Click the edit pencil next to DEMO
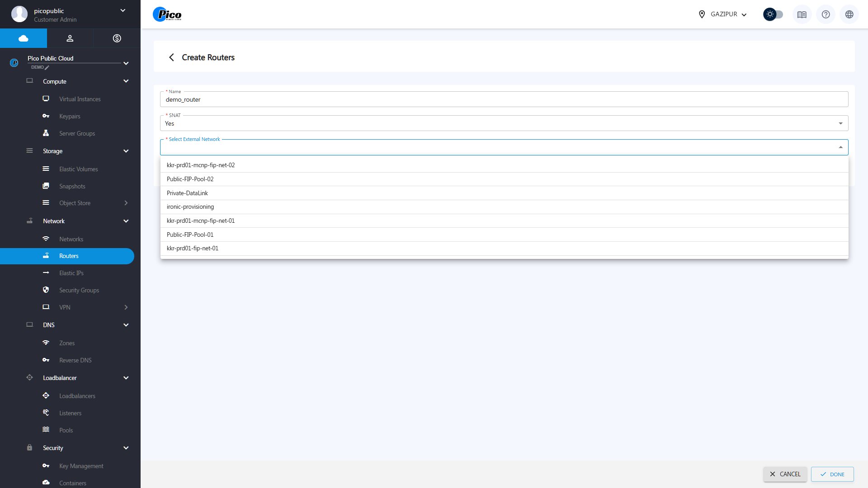Screen dimensions: 868x488 [x=47, y=68]
